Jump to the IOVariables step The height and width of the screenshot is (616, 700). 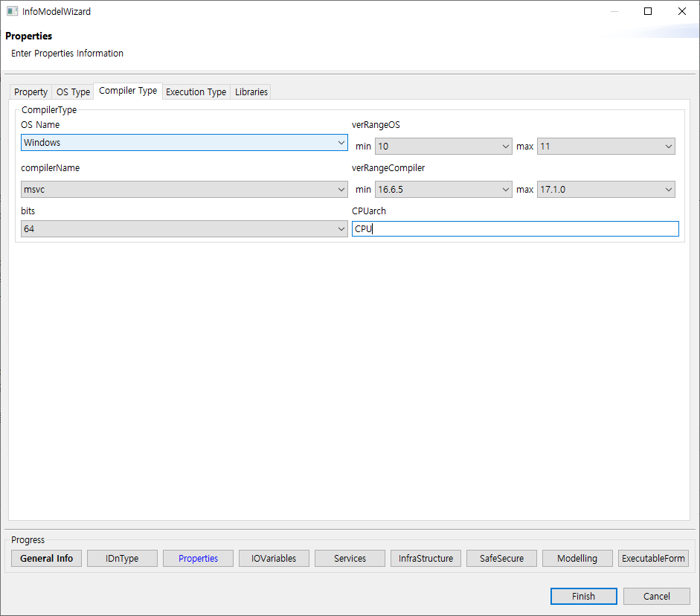(274, 558)
